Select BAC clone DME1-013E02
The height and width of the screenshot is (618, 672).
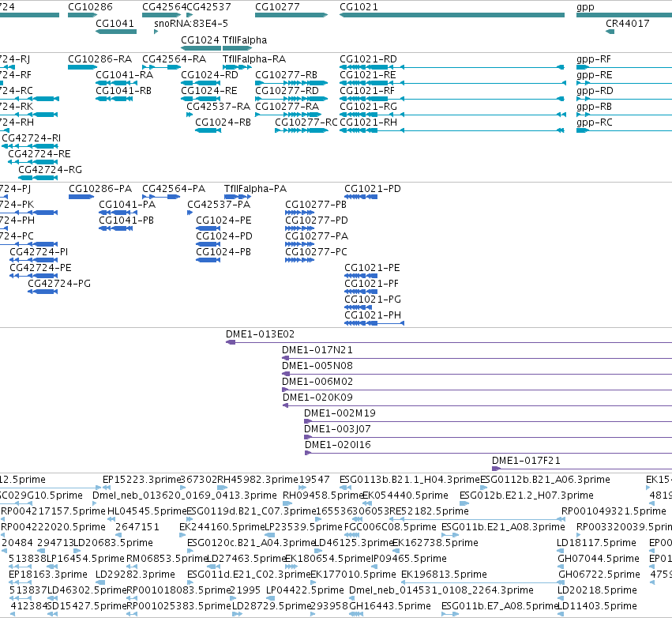260,334
